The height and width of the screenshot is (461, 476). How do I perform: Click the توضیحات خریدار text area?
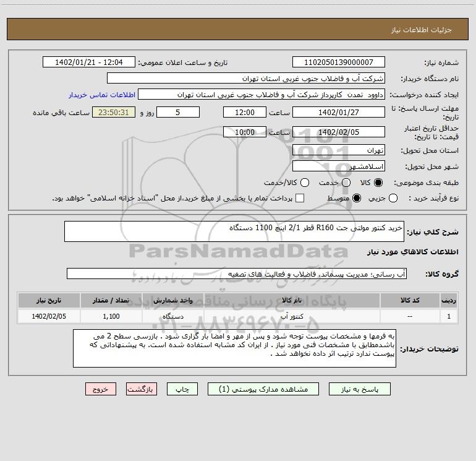tap(234, 348)
